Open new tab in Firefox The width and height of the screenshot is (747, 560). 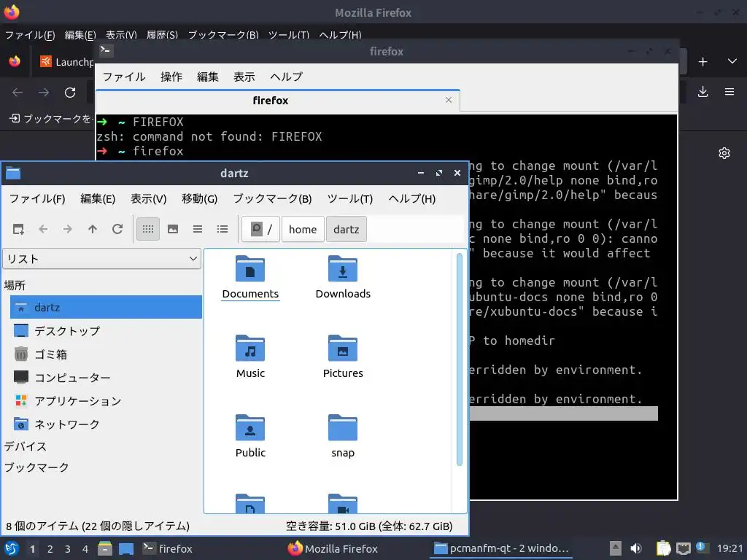coord(703,61)
